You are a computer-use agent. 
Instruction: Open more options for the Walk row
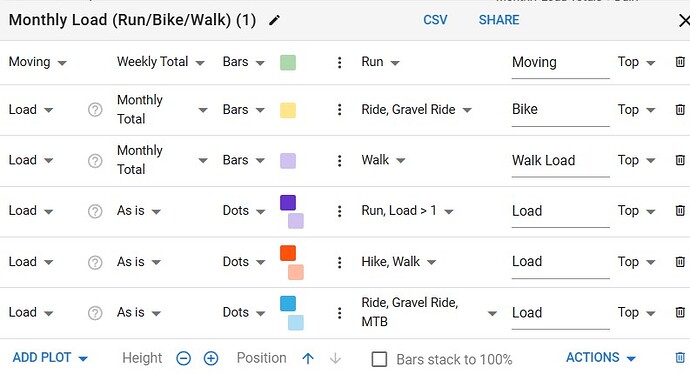coord(339,161)
